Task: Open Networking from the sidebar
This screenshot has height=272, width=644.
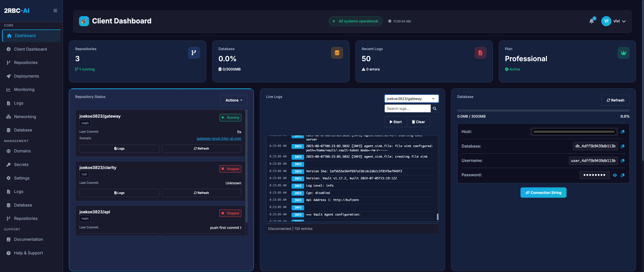Action: (25, 117)
